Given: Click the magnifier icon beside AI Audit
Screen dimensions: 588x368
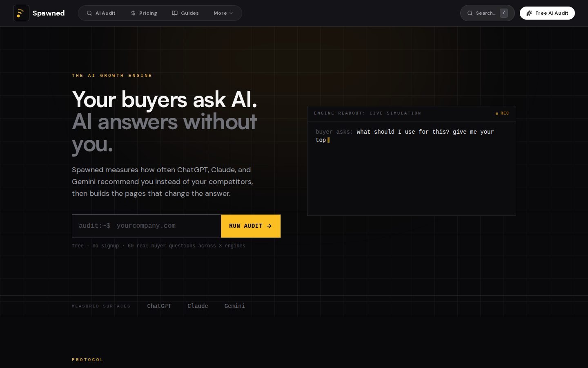Looking at the screenshot, I should point(89,13).
